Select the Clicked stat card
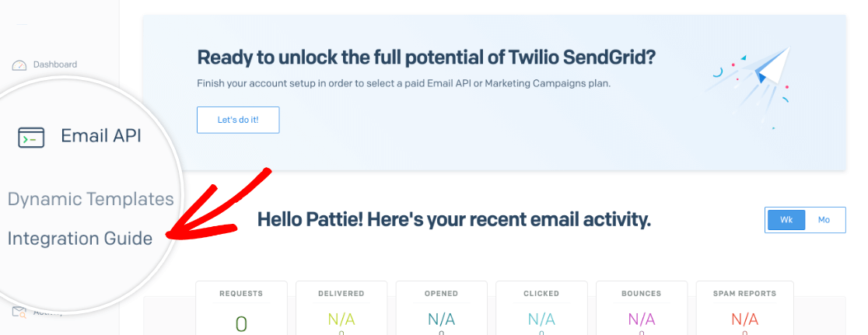The height and width of the screenshot is (335, 868). tap(541, 308)
